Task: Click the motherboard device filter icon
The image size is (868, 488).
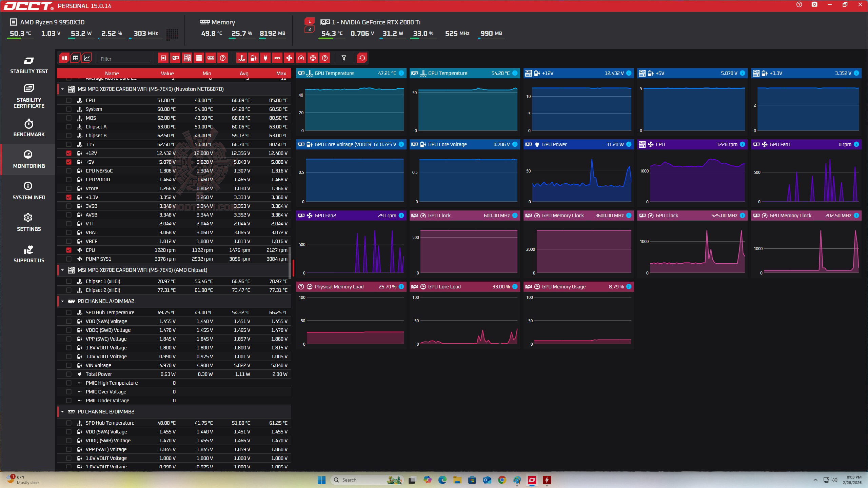Action: (187, 58)
